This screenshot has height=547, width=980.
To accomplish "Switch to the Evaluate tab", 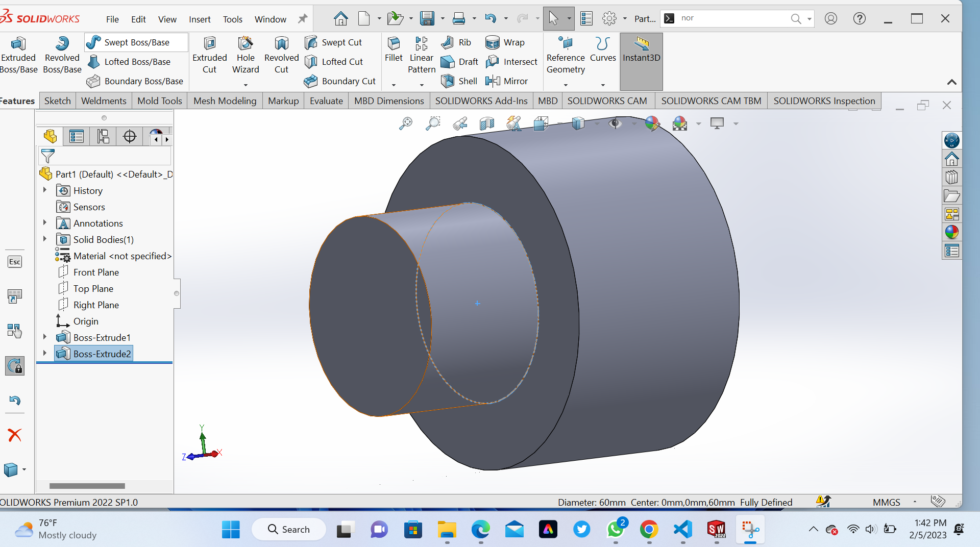I will pyautogui.click(x=326, y=101).
